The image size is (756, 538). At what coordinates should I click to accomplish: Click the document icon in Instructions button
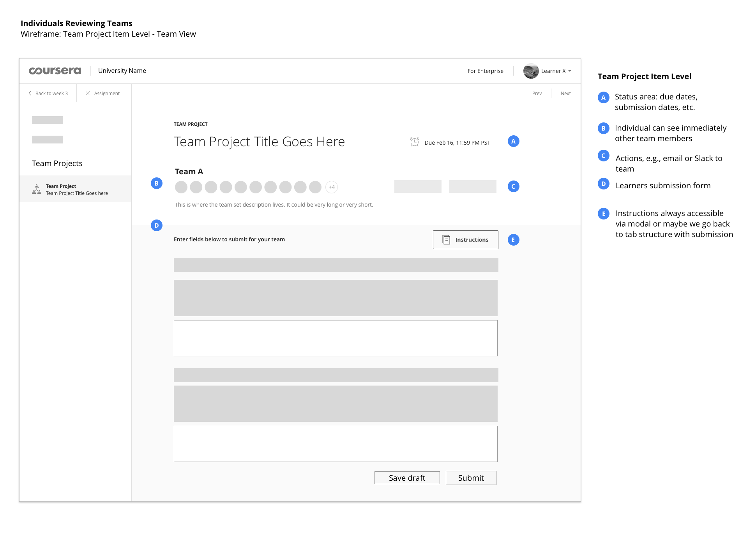(x=446, y=240)
